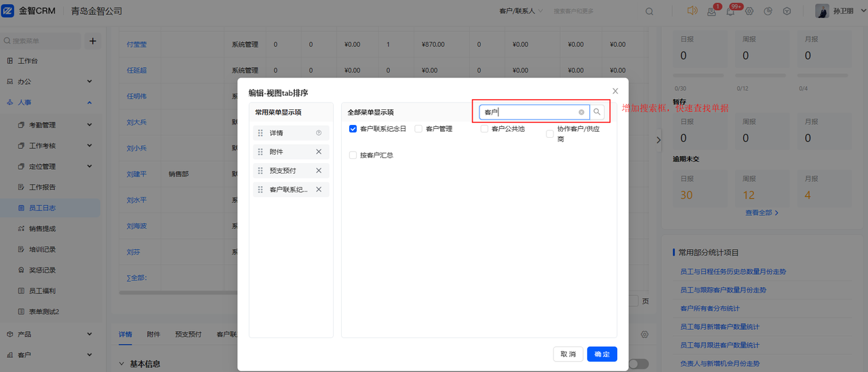Check the 按客户汇总 checkbox
This screenshot has width=868, height=372.
[x=353, y=155]
